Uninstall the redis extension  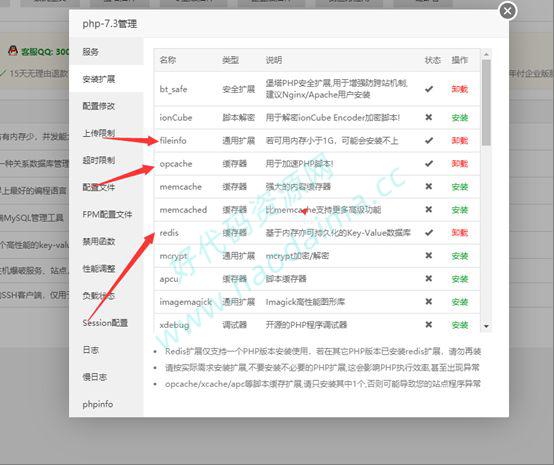coord(459,233)
